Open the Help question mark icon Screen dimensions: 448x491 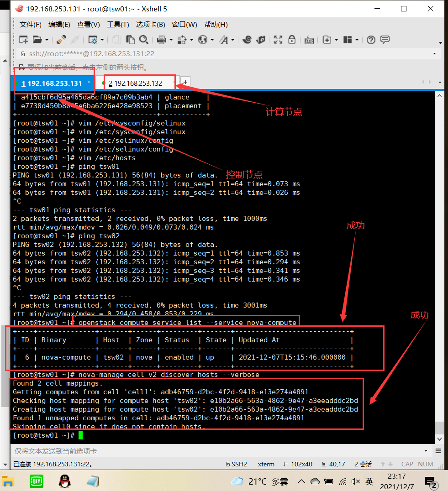click(x=371, y=40)
